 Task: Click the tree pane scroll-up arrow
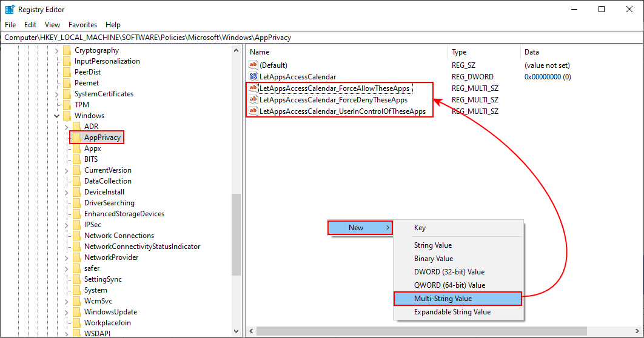coord(236,50)
